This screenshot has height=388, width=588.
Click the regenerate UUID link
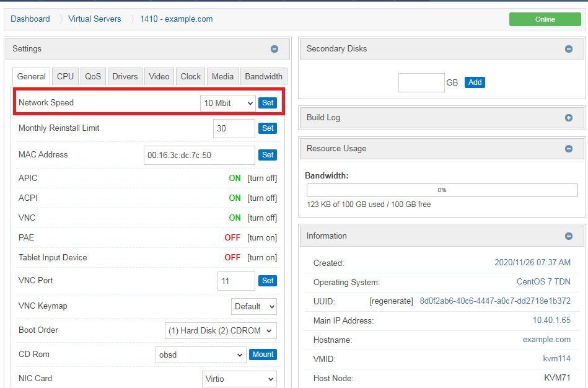pos(391,301)
